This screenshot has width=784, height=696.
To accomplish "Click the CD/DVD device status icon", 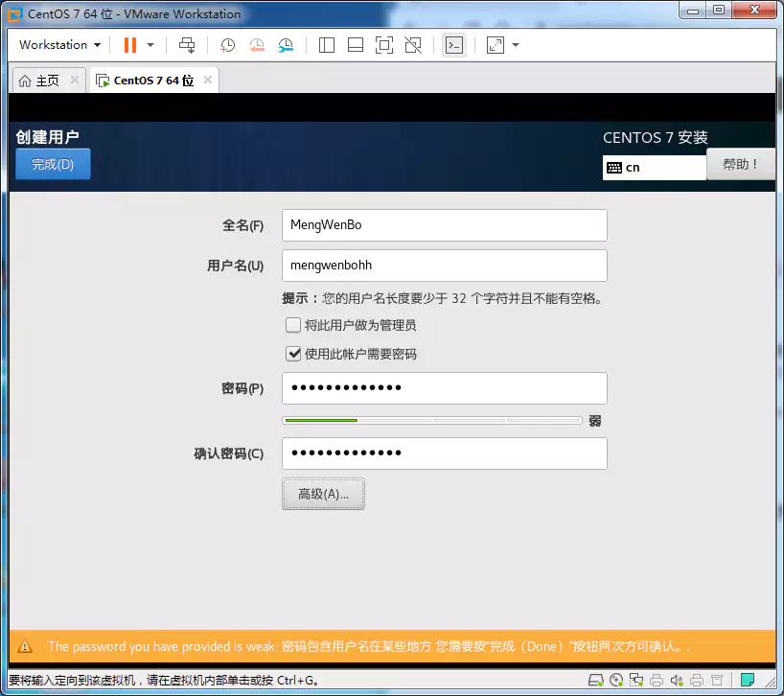I will [616, 681].
